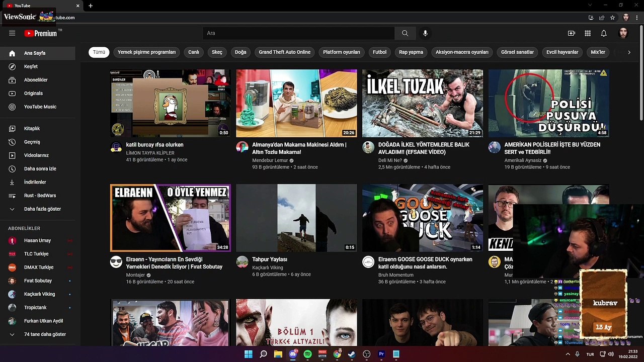Open Discord from the taskbar
644x362 pixels.
point(293,354)
